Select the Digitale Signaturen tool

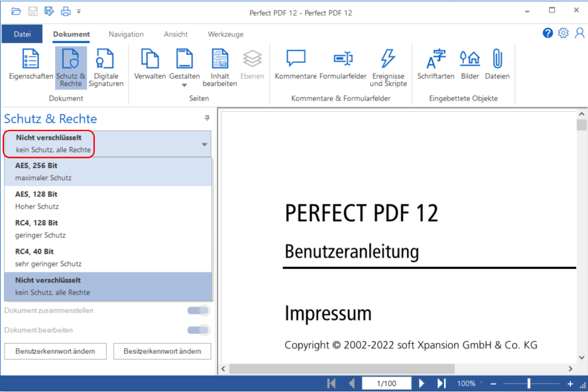[105, 66]
